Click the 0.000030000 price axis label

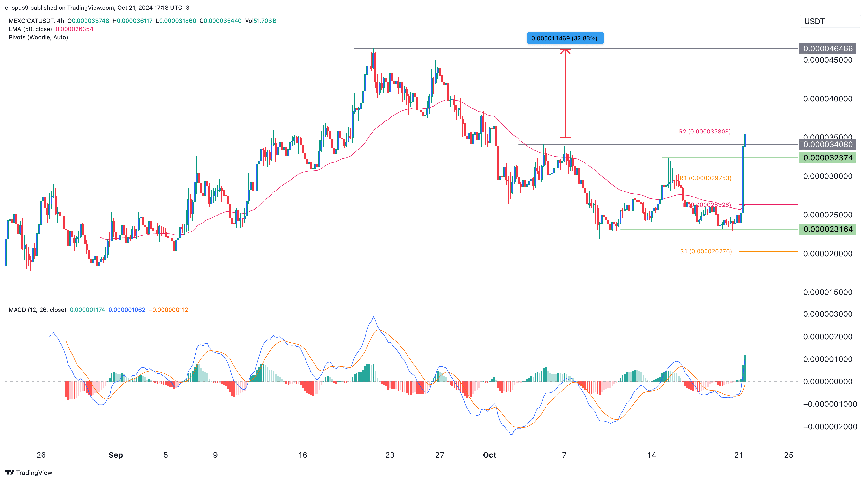click(828, 176)
